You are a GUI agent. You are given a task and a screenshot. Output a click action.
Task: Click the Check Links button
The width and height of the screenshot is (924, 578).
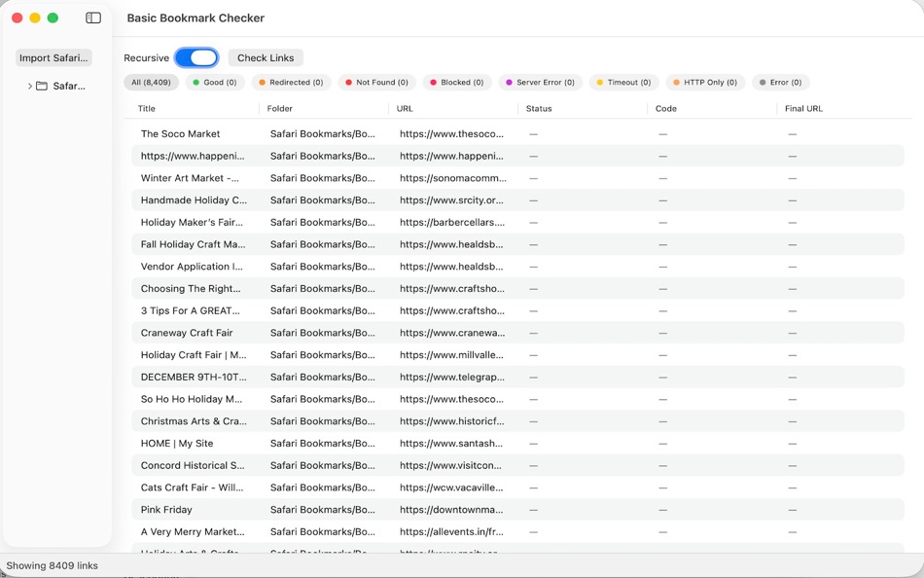pos(266,57)
